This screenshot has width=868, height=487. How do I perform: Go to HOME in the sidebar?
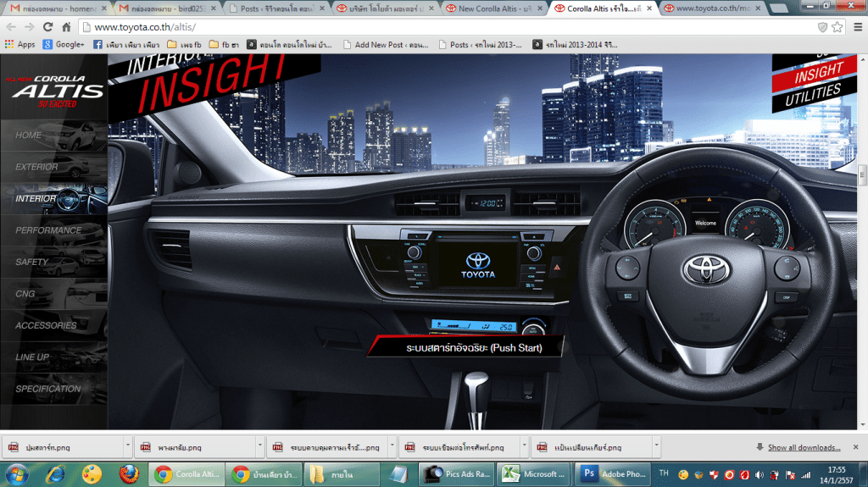(53, 135)
